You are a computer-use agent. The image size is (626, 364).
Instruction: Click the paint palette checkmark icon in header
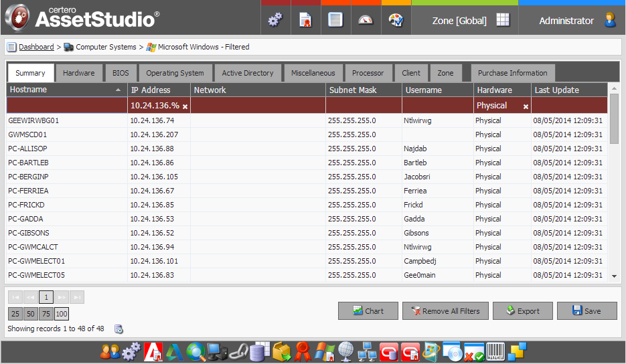tap(396, 20)
